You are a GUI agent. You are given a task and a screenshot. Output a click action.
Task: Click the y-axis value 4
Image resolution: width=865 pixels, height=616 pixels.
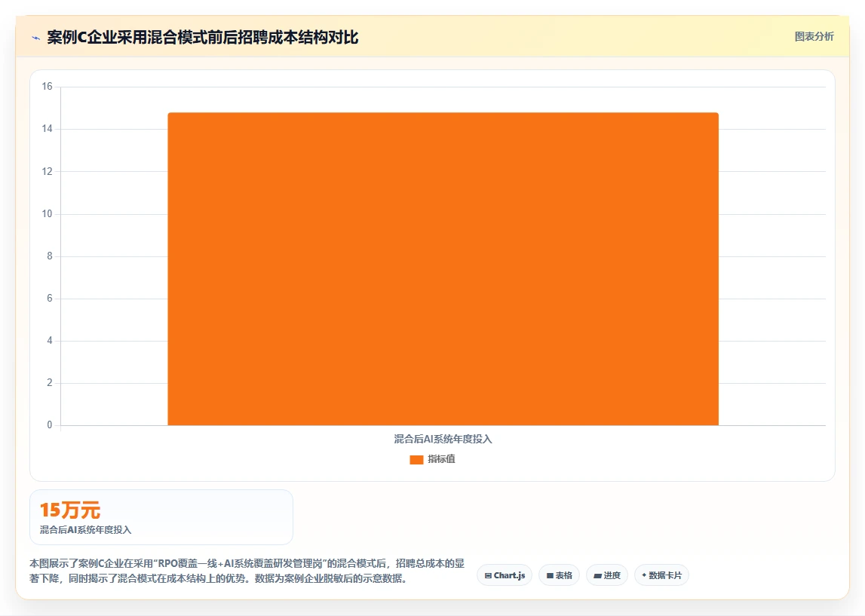tap(50, 341)
